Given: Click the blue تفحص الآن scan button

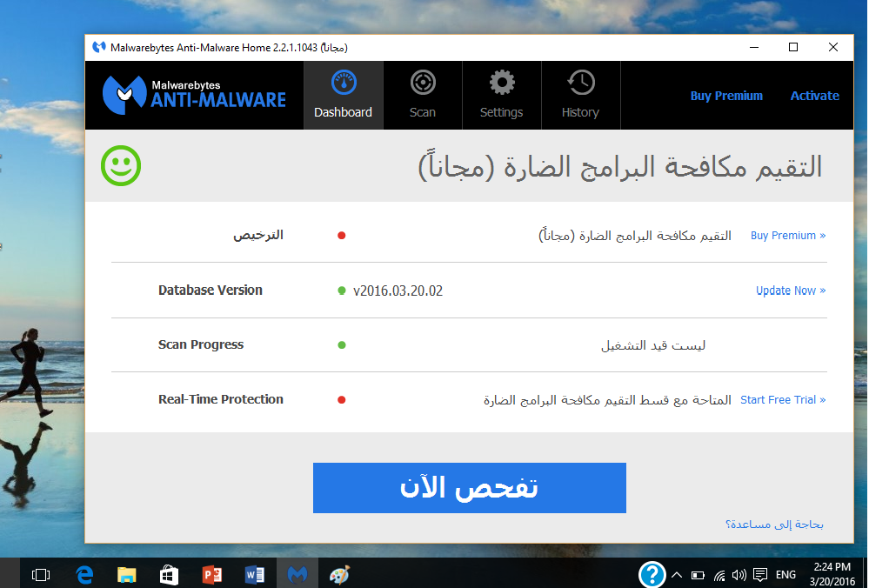Looking at the screenshot, I should [x=470, y=488].
